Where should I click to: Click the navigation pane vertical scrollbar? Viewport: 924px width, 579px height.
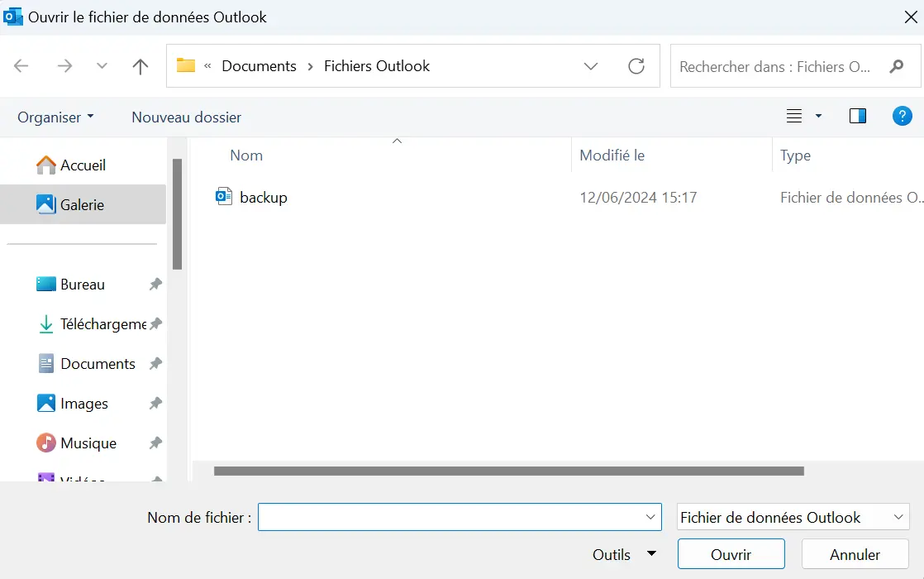[x=177, y=214]
